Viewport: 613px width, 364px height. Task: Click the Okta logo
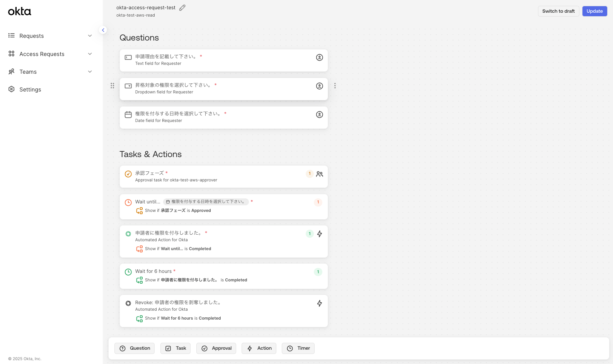click(x=20, y=12)
